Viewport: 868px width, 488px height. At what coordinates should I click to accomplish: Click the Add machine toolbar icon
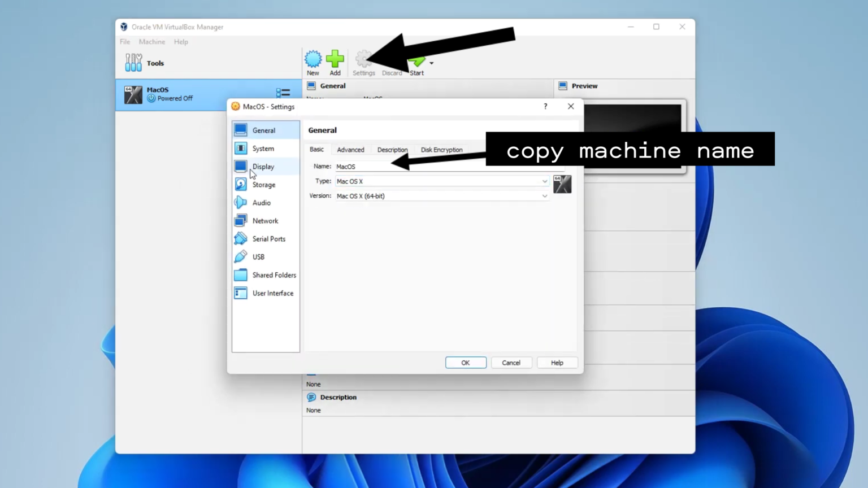(x=335, y=58)
